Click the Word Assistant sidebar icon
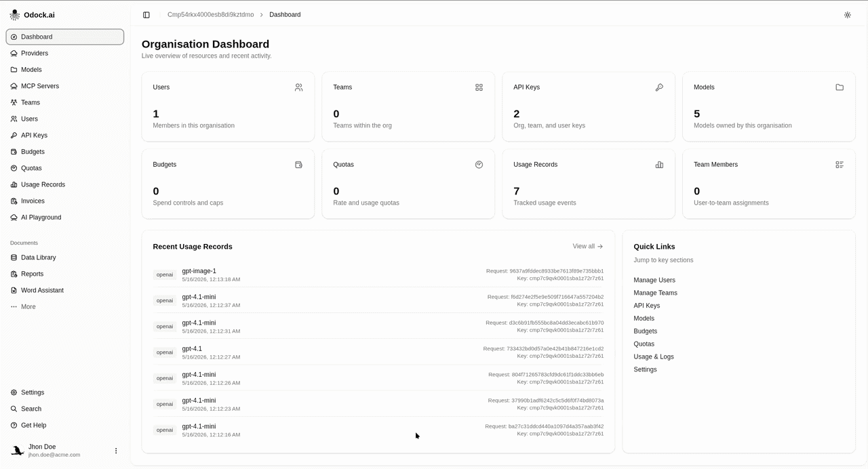Image resolution: width=868 pixels, height=469 pixels. point(14,290)
